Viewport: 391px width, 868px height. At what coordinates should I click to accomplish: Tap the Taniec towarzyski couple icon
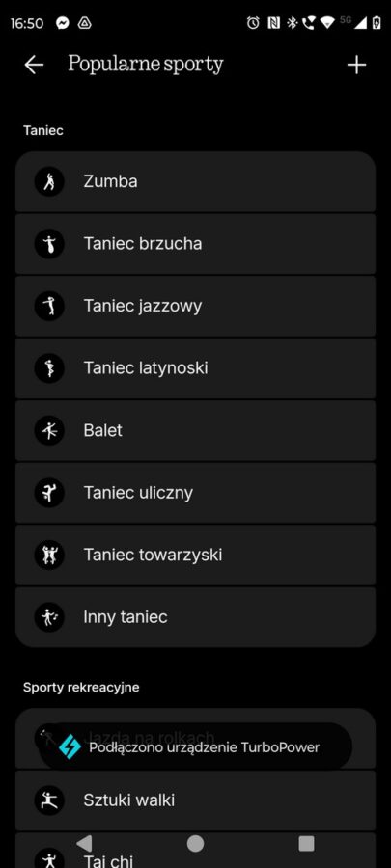(x=49, y=555)
